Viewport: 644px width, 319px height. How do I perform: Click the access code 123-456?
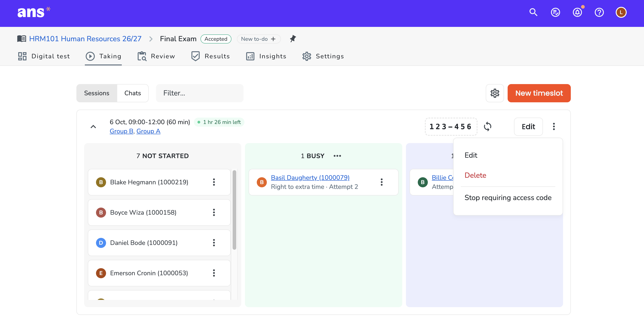click(451, 127)
